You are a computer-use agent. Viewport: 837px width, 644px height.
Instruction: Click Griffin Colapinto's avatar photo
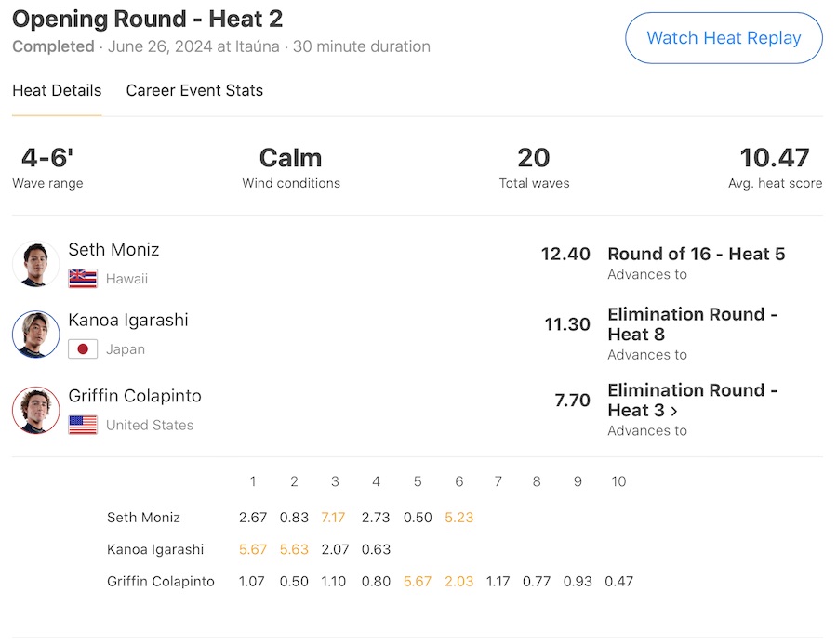click(x=36, y=410)
